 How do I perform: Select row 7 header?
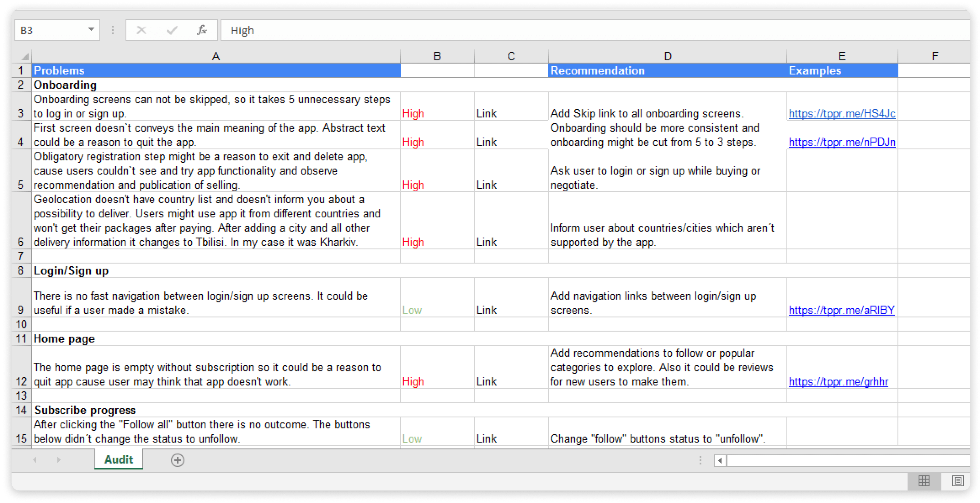click(21, 256)
